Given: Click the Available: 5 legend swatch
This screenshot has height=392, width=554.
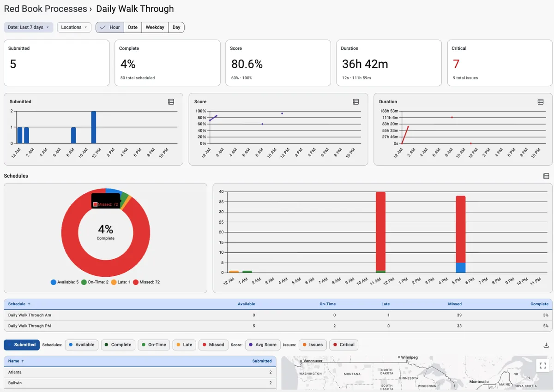Looking at the screenshot, I should coord(54,282).
